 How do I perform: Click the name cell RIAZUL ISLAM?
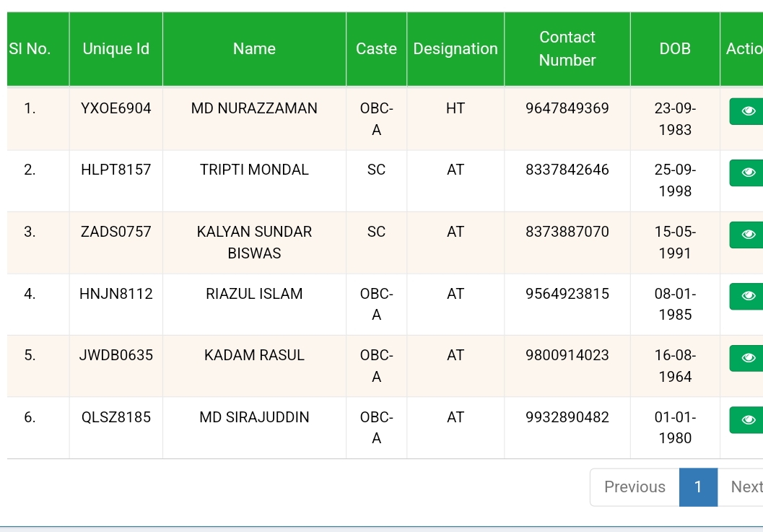[x=254, y=294]
